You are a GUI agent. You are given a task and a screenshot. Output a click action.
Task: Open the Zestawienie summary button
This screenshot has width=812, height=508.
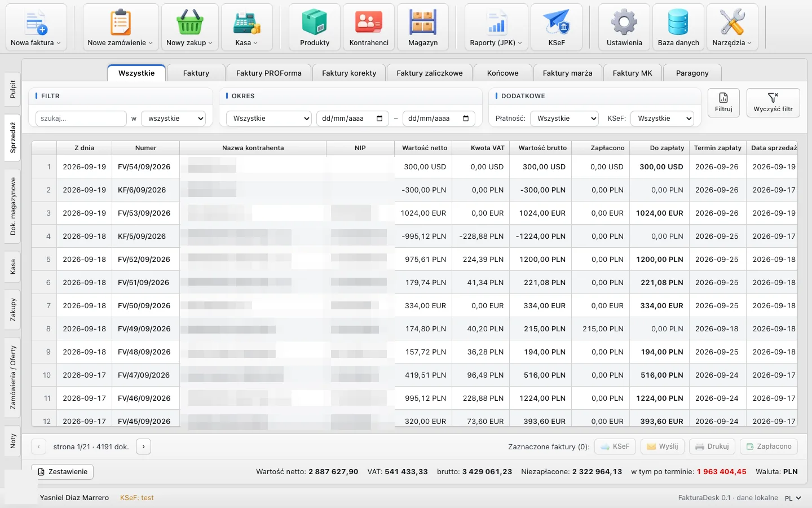click(62, 472)
